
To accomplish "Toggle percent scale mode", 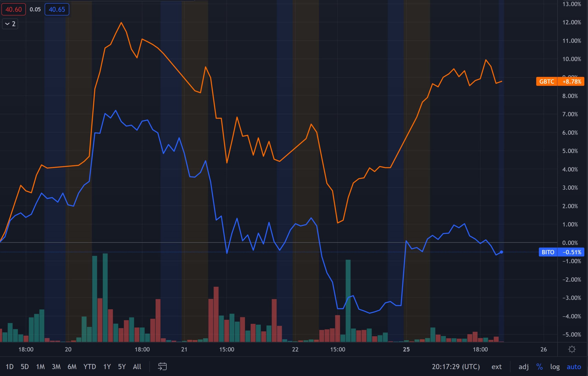I will pos(539,367).
